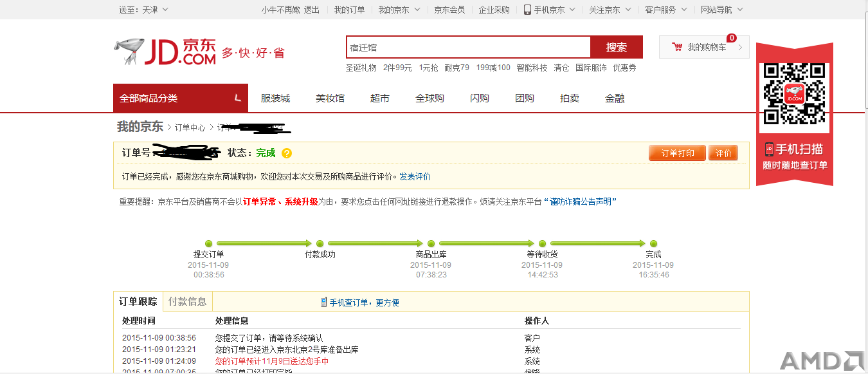Open 我的订单 top link

(349, 10)
